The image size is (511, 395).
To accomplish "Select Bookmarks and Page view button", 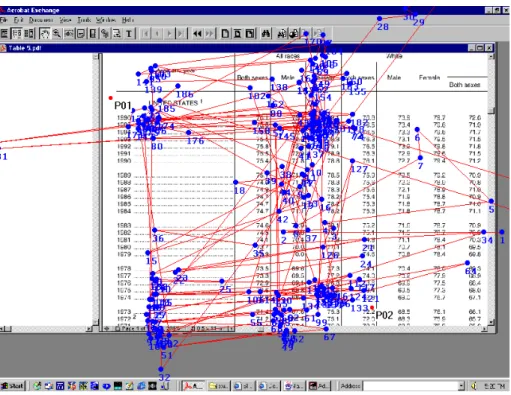I will 16,34.
